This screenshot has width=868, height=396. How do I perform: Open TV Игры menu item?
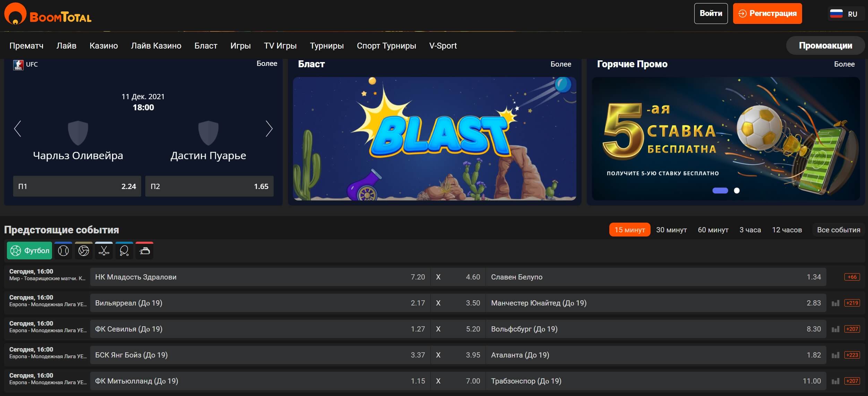click(x=280, y=46)
